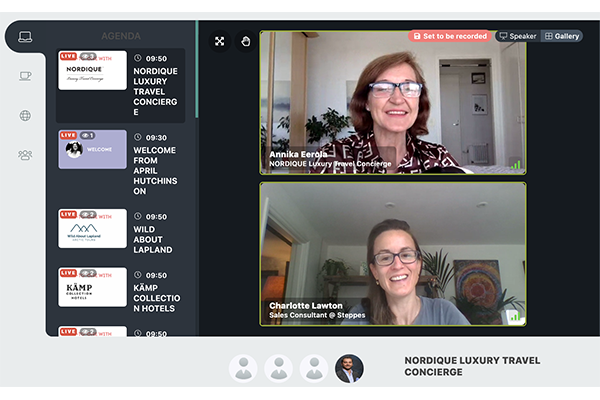Open the laptop stage icon in sidebar
This screenshot has width=600, height=400.
click(x=25, y=37)
